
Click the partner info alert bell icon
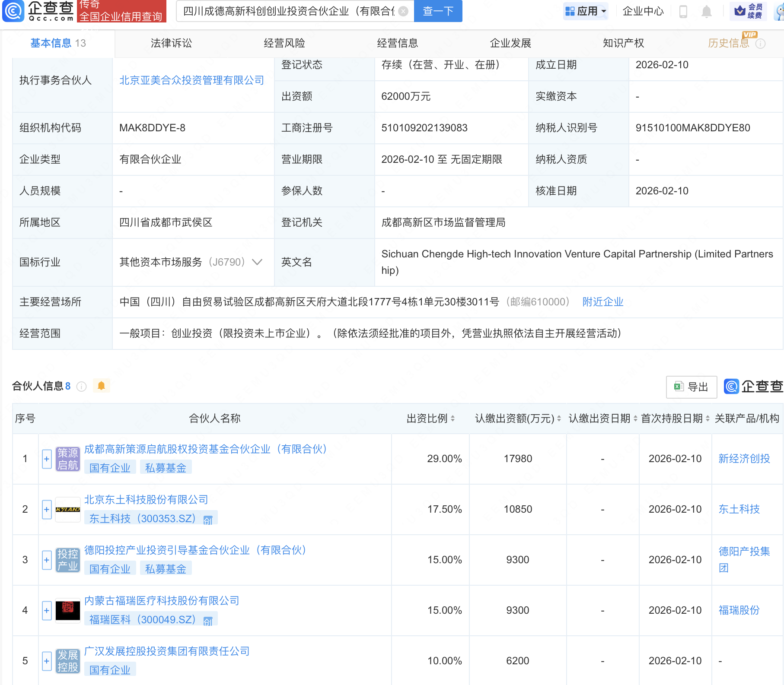pyautogui.click(x=102, y=386)
